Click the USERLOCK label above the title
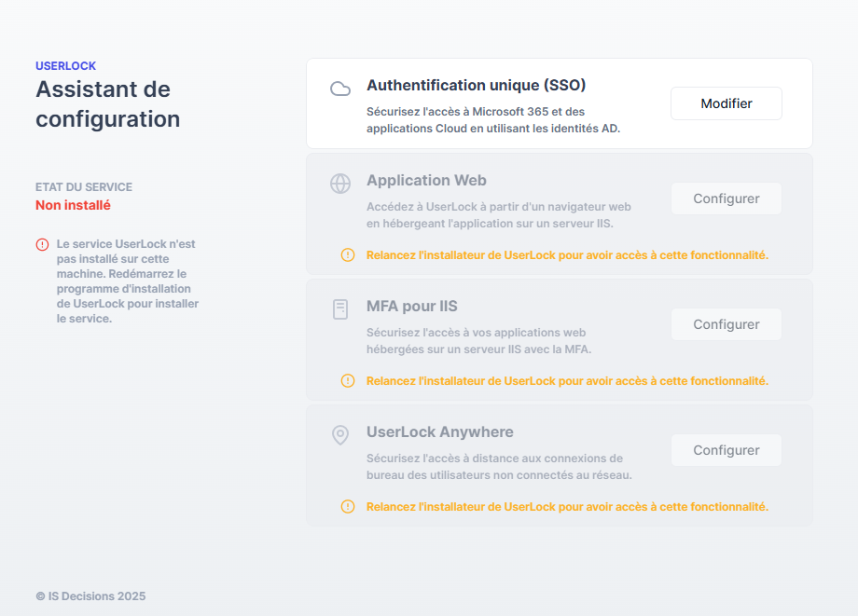Image resolution: width=858 pixels, height=616 pixels. 65,66
